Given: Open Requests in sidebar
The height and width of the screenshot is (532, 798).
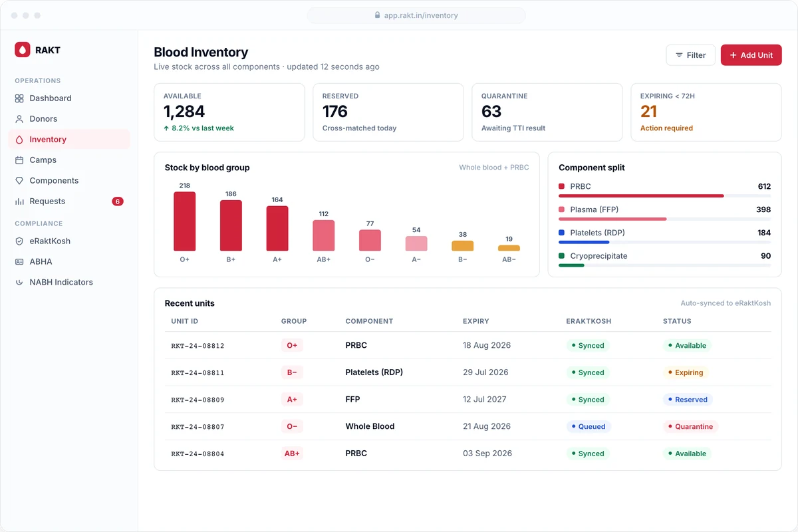Looking at the screenshot, I should click(x=69, y=201).
